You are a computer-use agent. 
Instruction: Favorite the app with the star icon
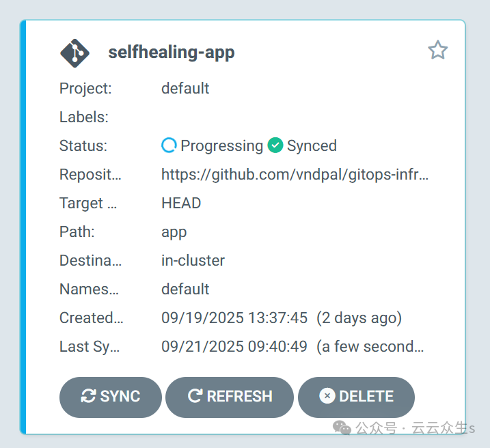[x=437, y=51]
